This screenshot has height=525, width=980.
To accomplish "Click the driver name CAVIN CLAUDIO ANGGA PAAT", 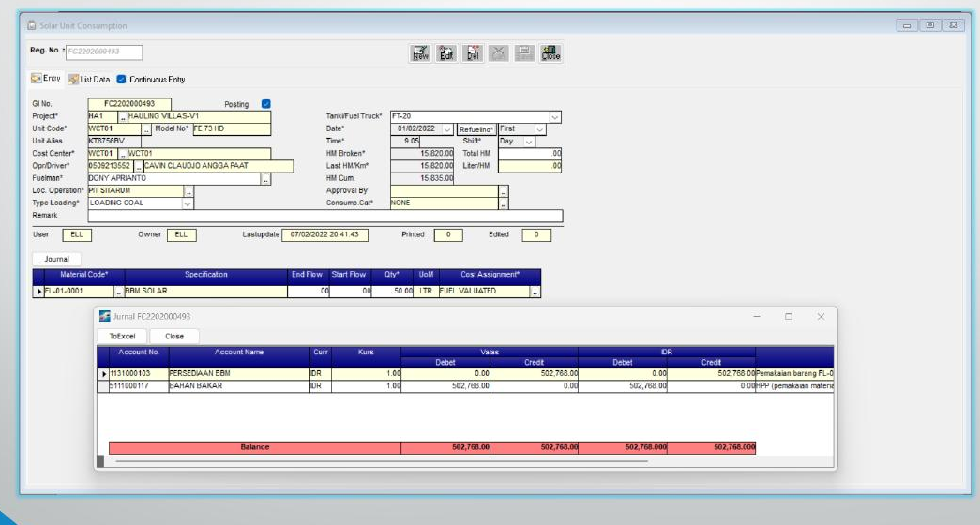I will click(219, 166).
